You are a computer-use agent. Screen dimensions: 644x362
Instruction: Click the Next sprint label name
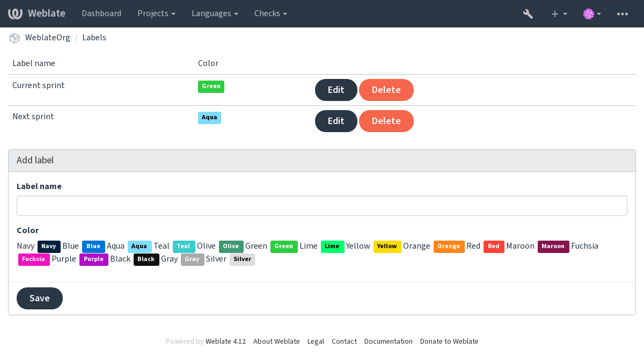(x=33, y=117)
